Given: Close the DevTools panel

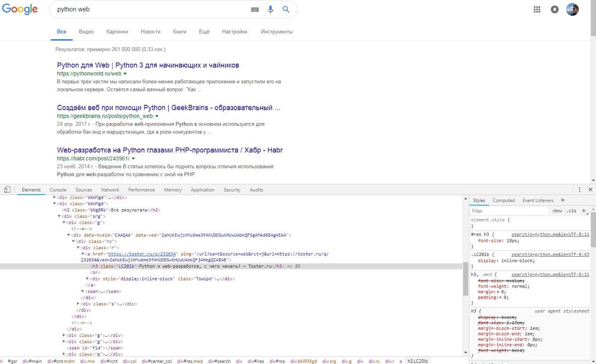Looking at the screenshot, I should click(590, 190).
